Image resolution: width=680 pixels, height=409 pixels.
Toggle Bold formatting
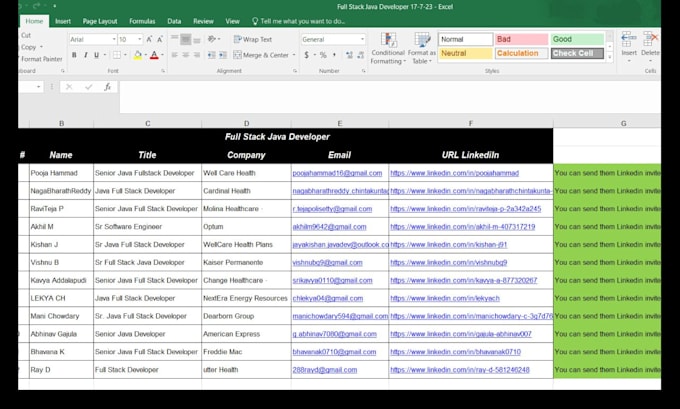74,55
